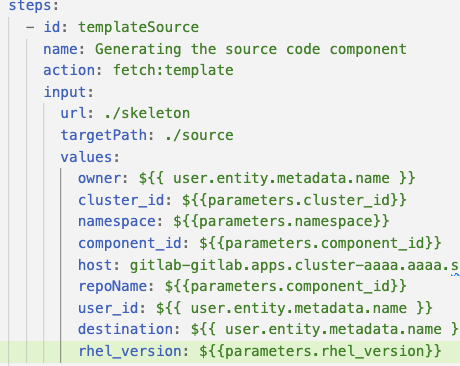Click the 'action' key
This screenshot has width=460, height=366.
69,70
